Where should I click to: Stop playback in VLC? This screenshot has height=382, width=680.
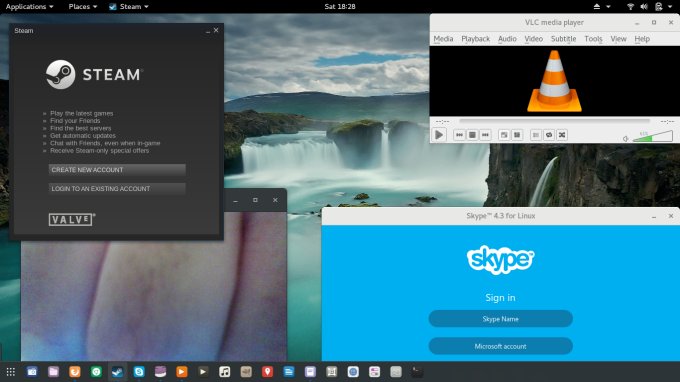[472, 135]
